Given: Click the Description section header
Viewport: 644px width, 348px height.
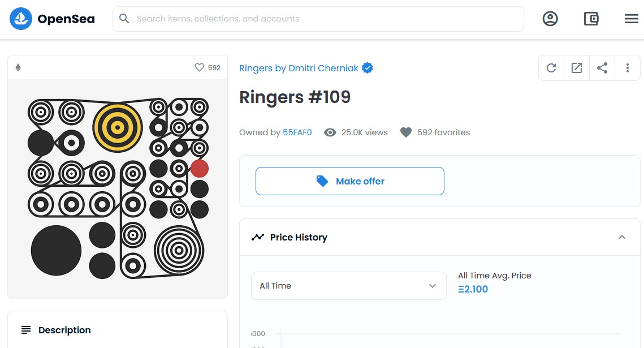Looking at the screenshot, I should pyautogui.click(x=64, y=330).
